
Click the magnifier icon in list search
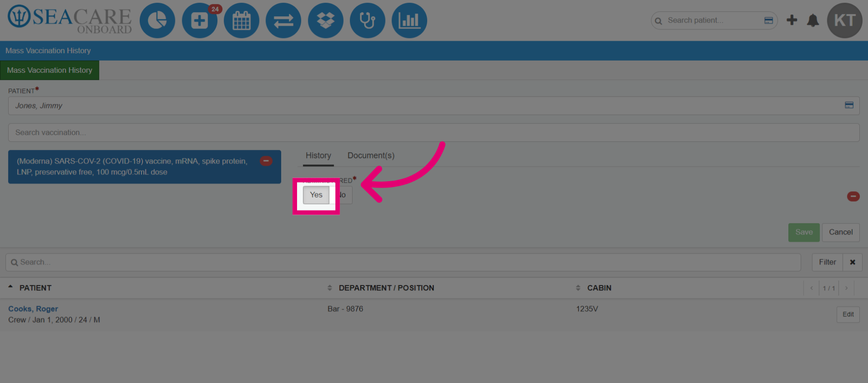[x=14, y=262]
